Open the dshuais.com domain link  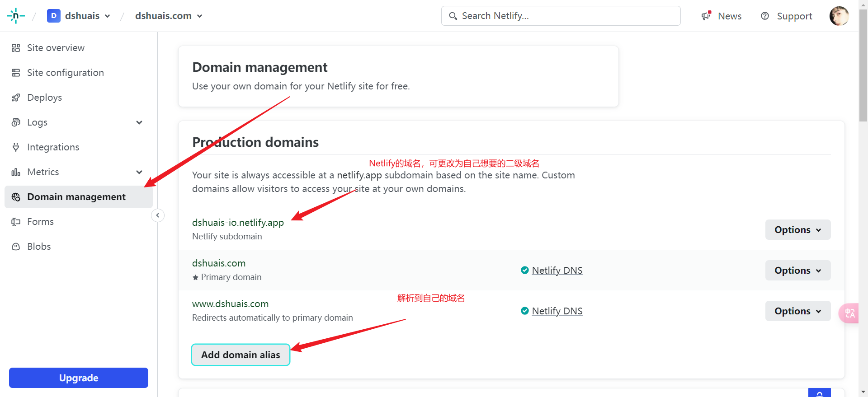click(219, 263)
